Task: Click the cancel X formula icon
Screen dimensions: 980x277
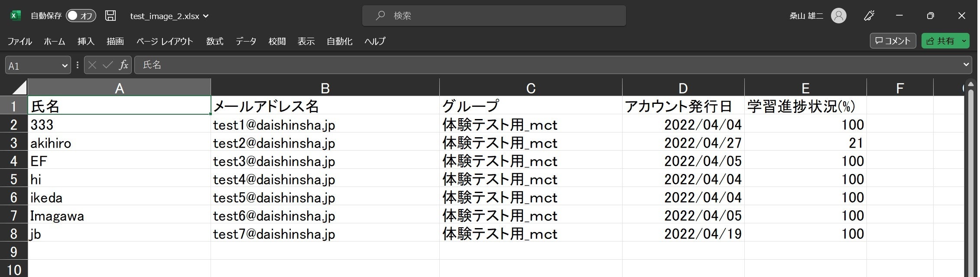Action: 92,65
